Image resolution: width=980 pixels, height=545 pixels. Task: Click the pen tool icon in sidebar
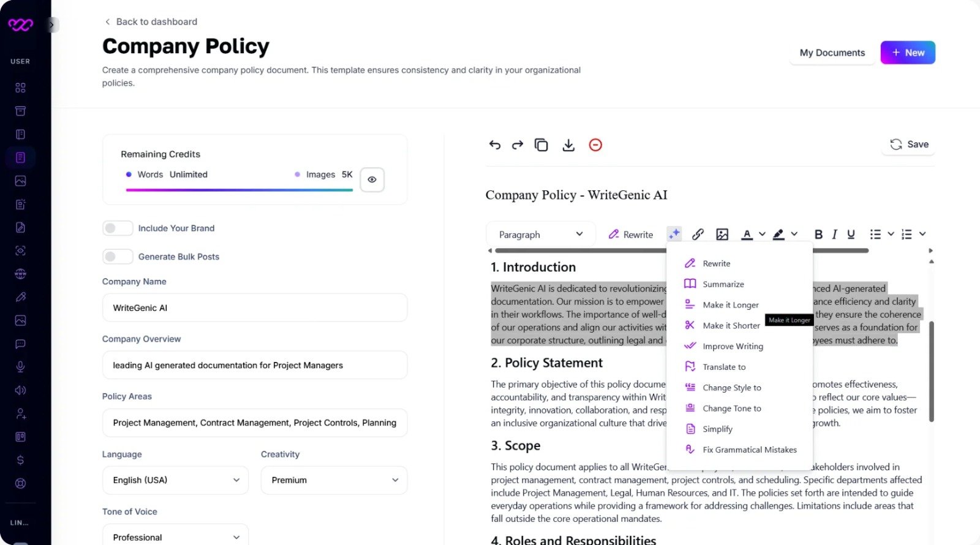click(20, 297)
